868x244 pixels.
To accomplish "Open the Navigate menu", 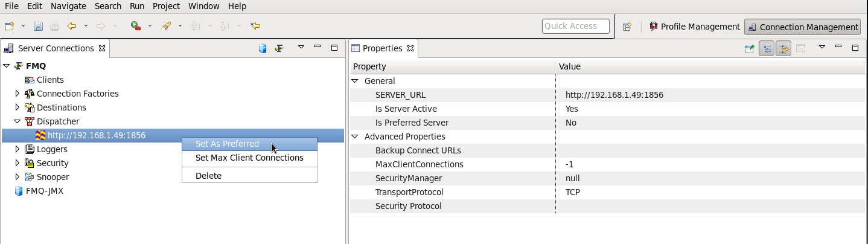I will coord(68,6).
